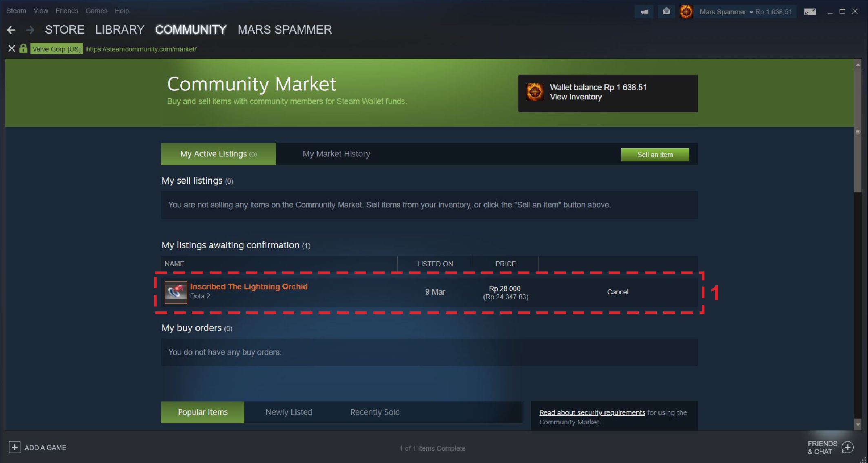Switch to My Market History tab
The image size is (868, 463).
click(337, 154)
